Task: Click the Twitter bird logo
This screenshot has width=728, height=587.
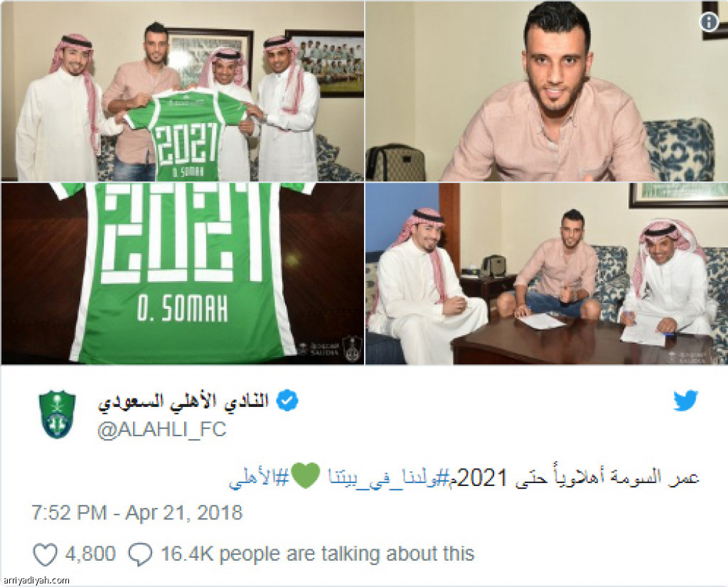Action: (686, 401)
